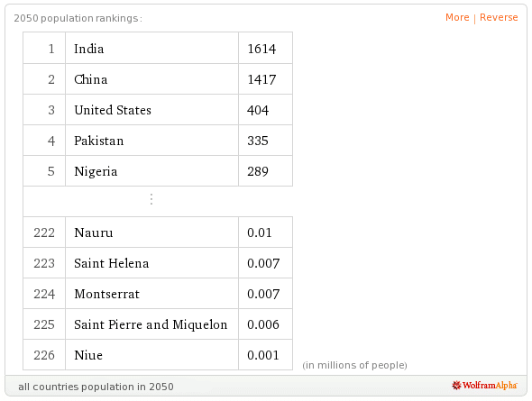
Task: Click India's population value 1614
Action: click(x=261, y=49)
